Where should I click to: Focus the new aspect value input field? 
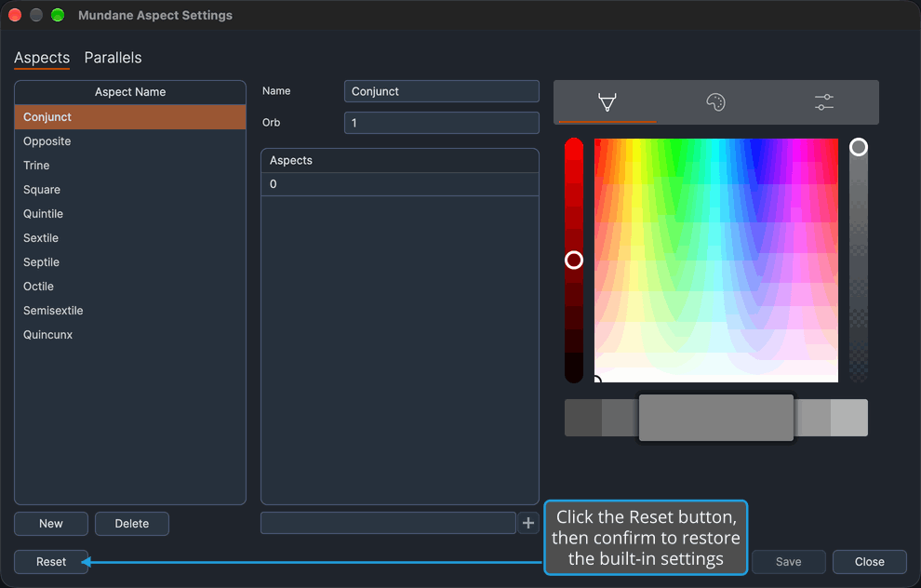(388, 523)
